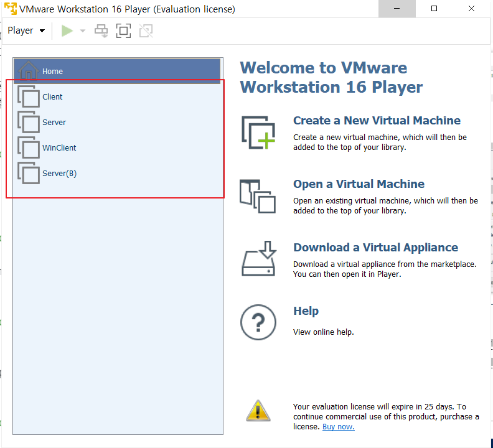Select the WinClient virtual machine

coord(117,147)
